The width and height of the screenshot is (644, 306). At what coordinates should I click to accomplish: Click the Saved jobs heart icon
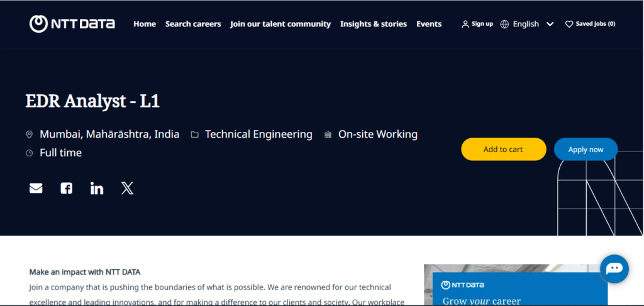point(569,25)
